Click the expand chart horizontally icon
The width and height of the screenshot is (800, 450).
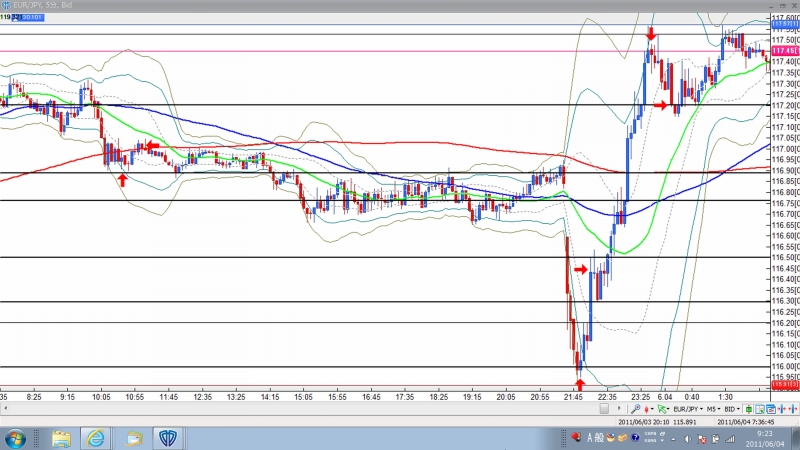coord(793,409)
